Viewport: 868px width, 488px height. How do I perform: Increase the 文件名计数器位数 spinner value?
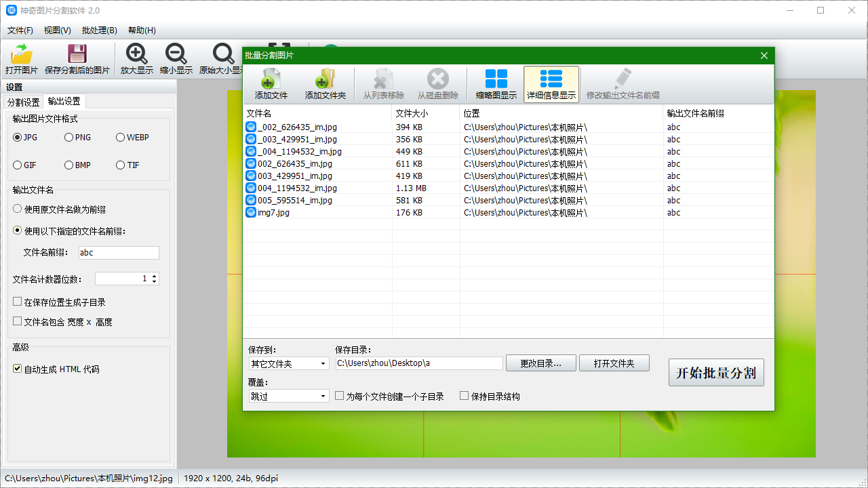click(x=155, y=276)
